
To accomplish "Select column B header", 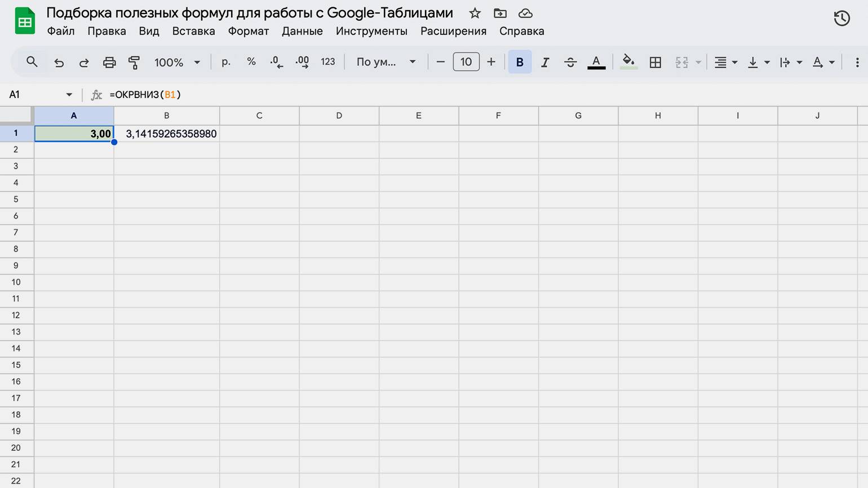I will click(x=167, y=116).
